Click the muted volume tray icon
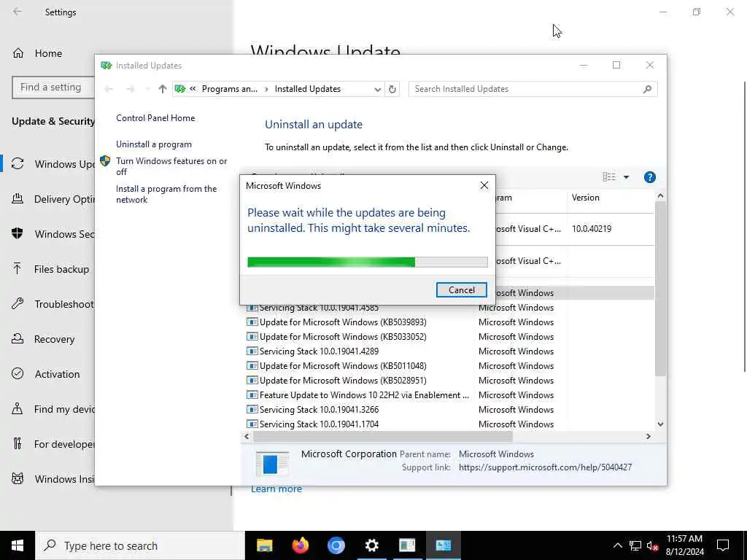The height and width of the screenshot is (560, 747). click(653, 545)
